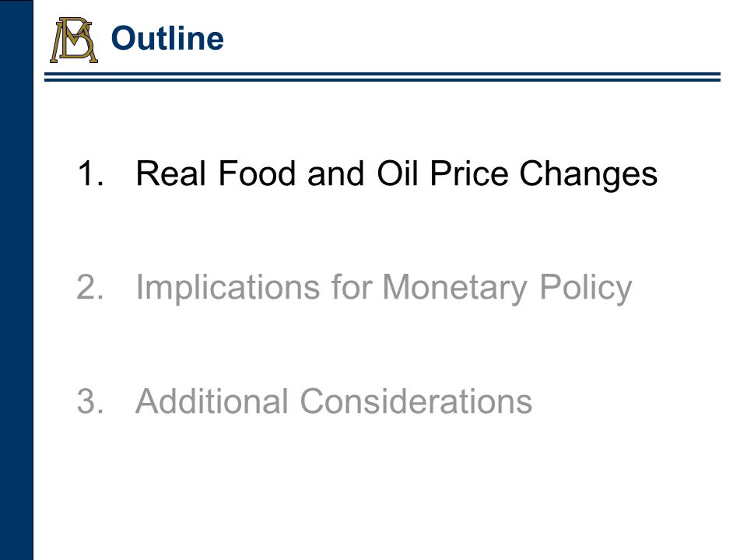
Task: Select the Implications for Monetary Policy item
Action: pos(384,288)
